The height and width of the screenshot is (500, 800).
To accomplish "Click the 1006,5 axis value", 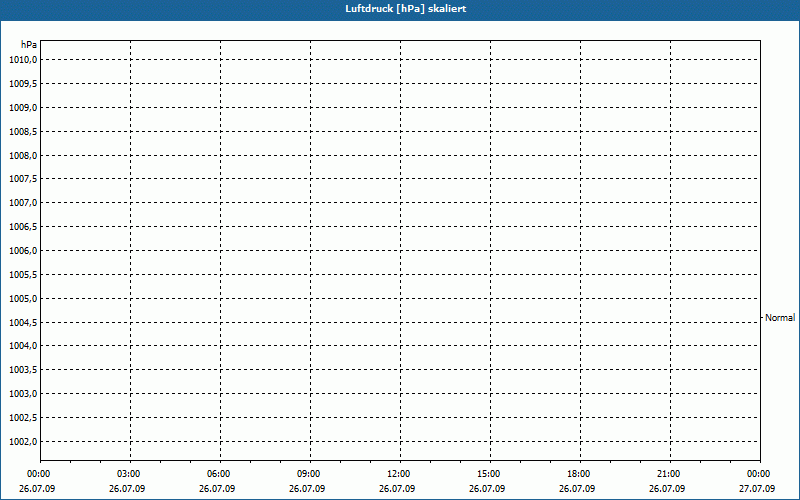I will pyautogui.click(x=23, y=227).
